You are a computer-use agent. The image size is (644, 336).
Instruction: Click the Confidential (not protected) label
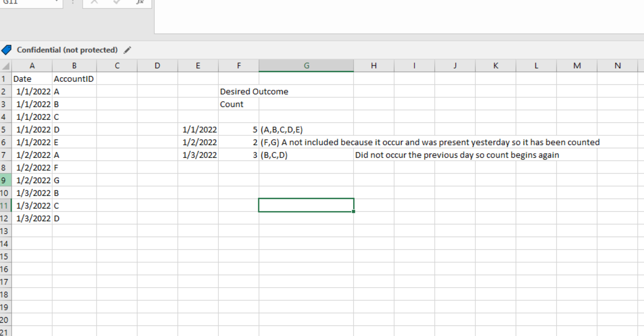67,50
